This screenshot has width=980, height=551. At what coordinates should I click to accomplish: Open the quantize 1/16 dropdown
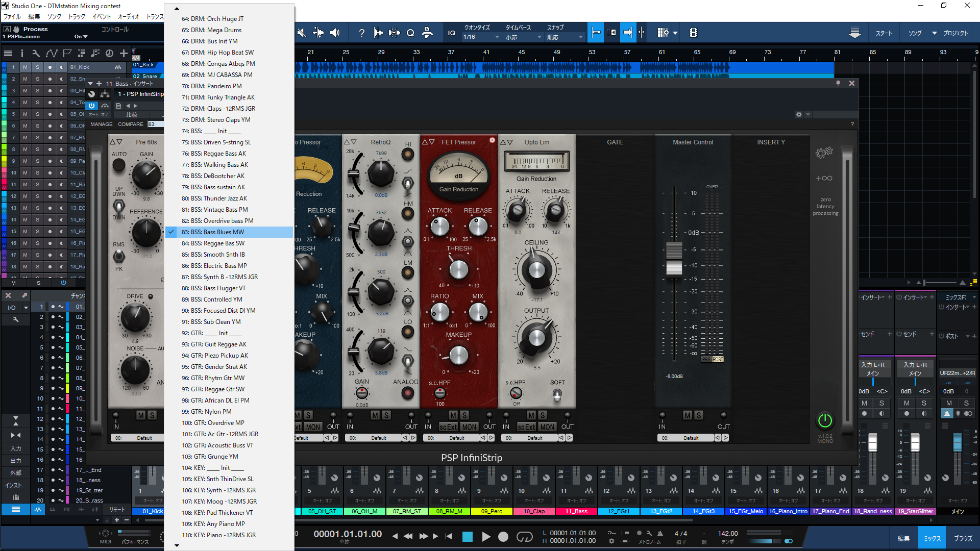(x=481, y=37)
